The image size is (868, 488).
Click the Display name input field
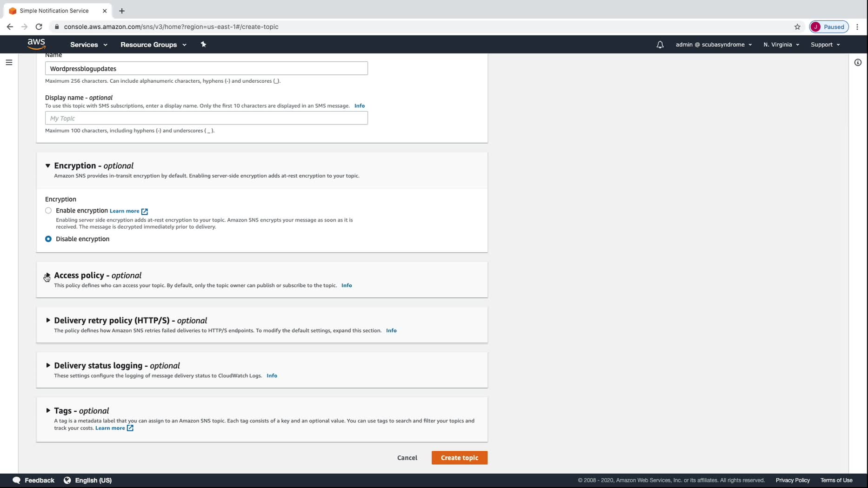pos(207,118)
